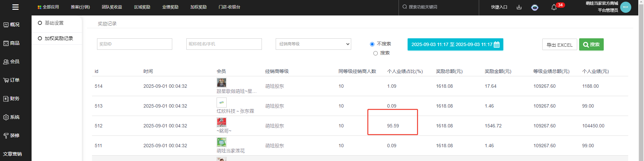The width and height of the screenshot is (644, 161).
Task: Open the notification bell icon
Action: click(x=554, y=7)
